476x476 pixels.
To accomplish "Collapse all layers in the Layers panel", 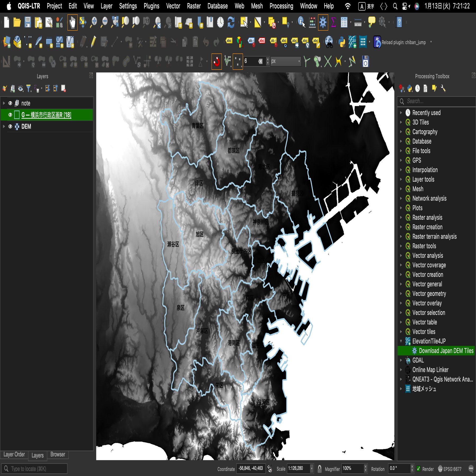I will (55, 88).
